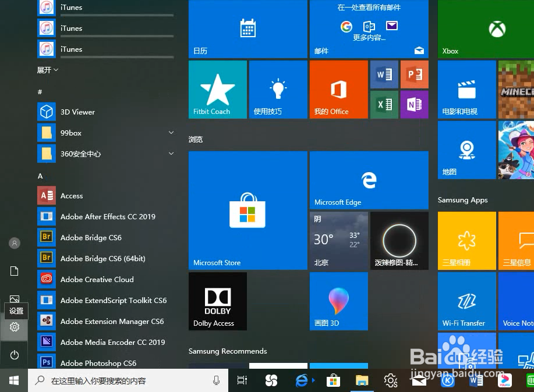This screenshot has width=534, height=392.
Task: Open the Samsung Messages (三星信息) tile
Action: [516, 241]
